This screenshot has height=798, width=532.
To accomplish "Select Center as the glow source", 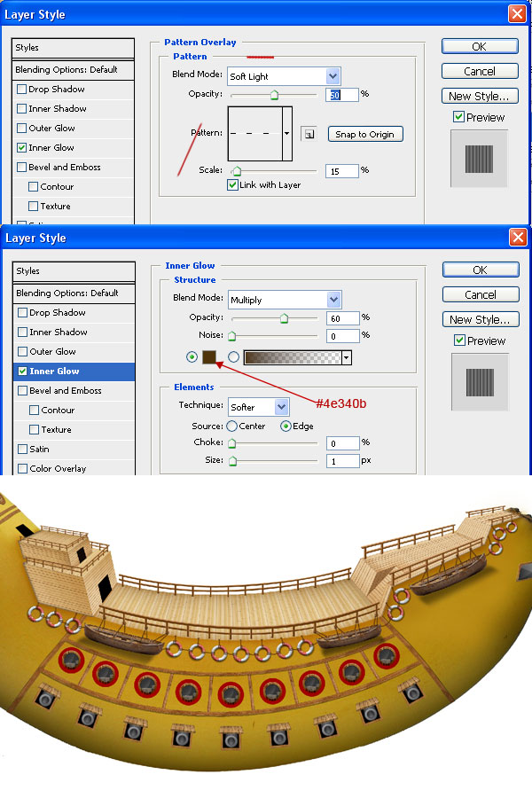I will click(x=232, y=426).
